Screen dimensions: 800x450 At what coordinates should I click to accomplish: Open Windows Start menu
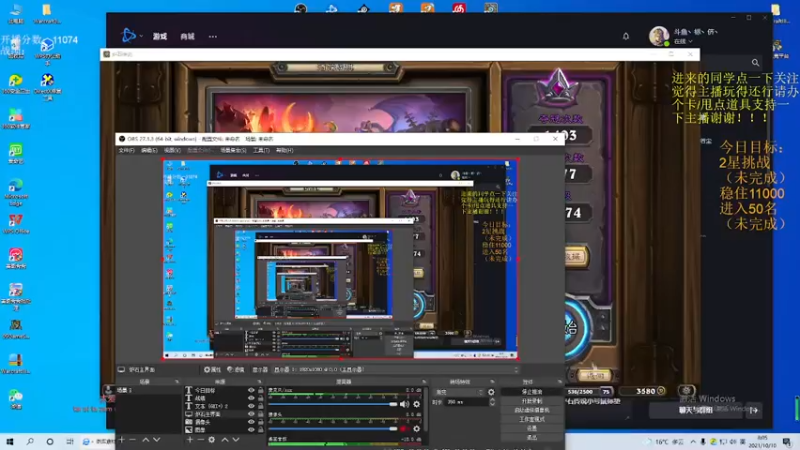point(9,441)
